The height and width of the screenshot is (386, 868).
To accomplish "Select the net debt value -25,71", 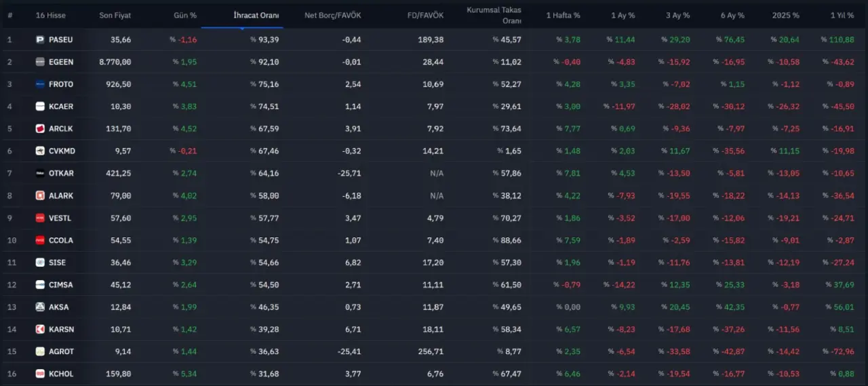I will (x=349, y=174).
